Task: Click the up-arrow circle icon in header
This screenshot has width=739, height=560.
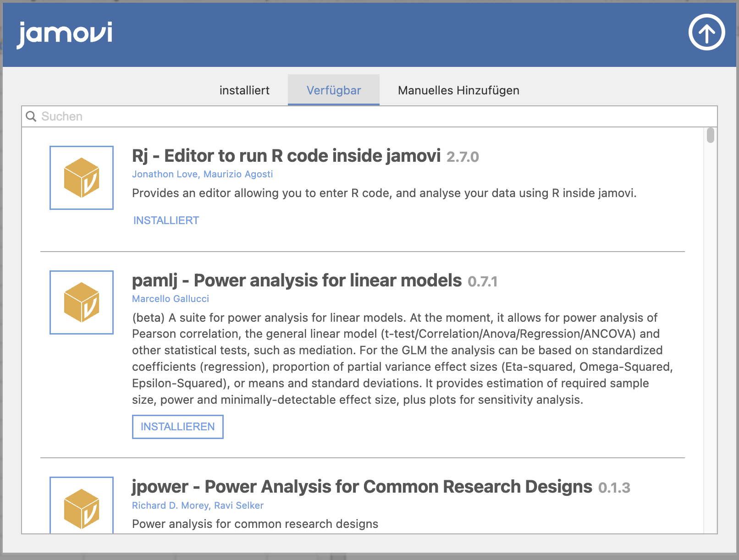Action: click(x=706, y=32)
